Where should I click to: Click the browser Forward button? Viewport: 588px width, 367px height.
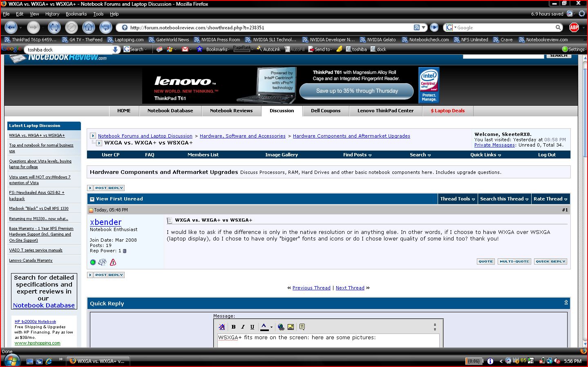34,27
